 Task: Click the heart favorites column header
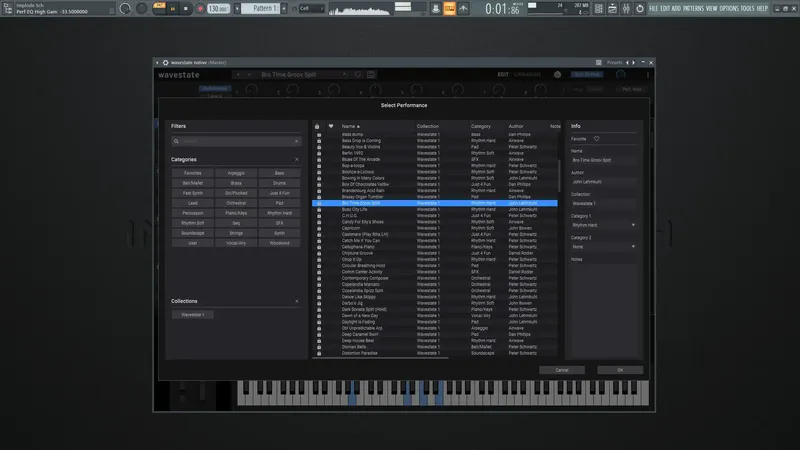[x=331, y=127]
